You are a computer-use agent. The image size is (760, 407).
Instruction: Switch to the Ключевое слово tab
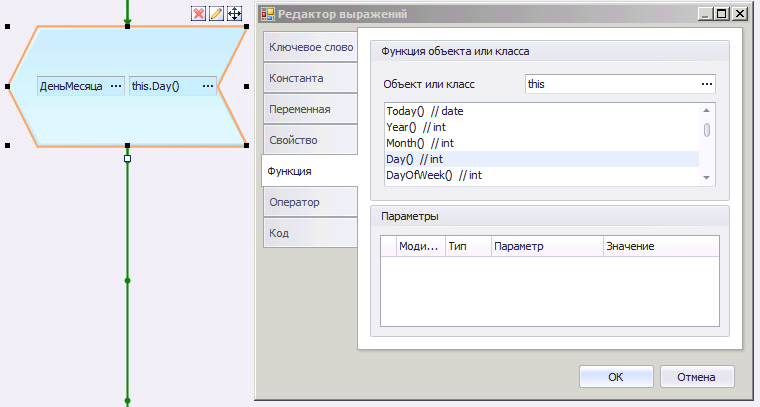pos(311,47)
